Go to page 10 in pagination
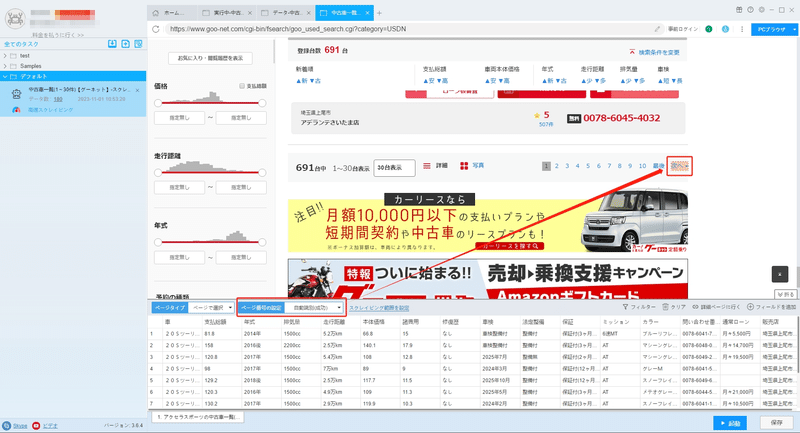This screenshot has height=433, width=800. coord(642,166)
